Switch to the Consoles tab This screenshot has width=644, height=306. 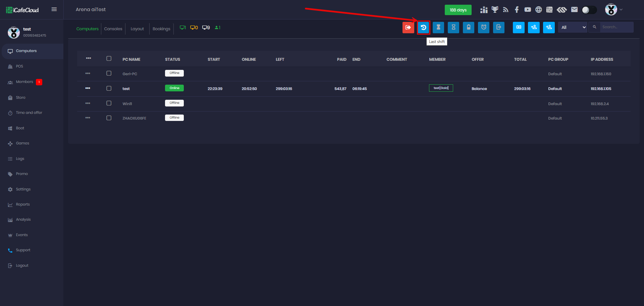click(x=113, y=29)
